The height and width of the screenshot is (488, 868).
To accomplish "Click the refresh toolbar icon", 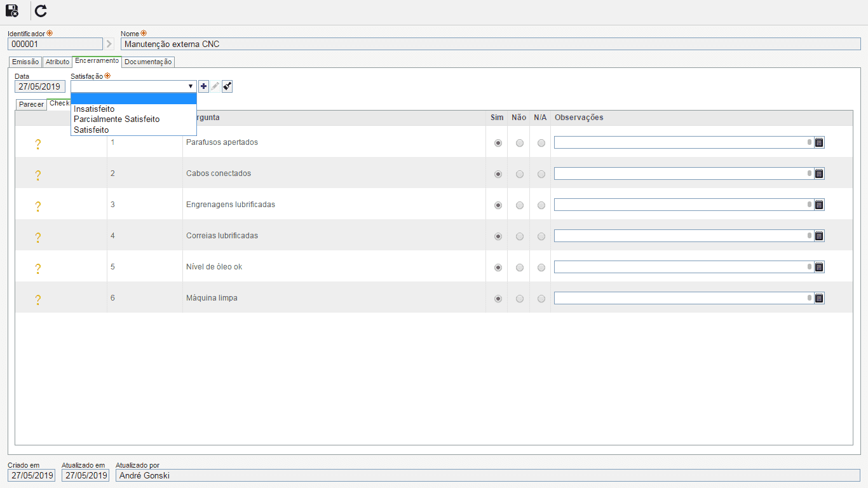I will 41,11.
